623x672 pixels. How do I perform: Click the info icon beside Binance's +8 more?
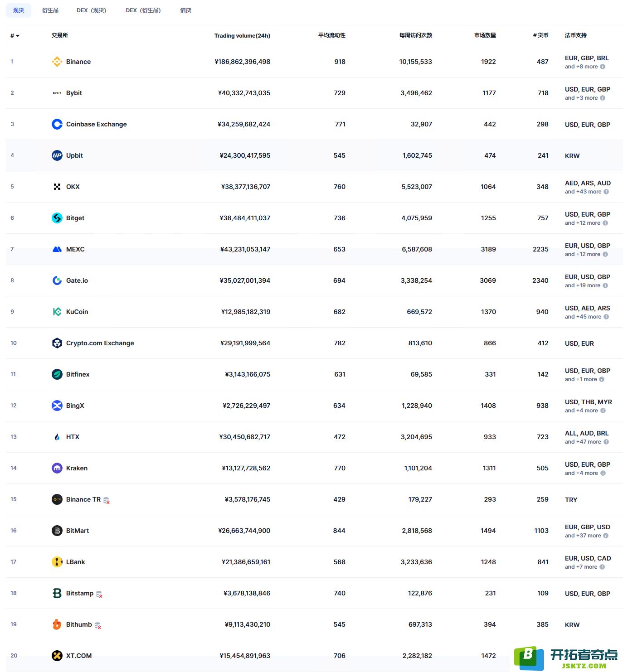pos(603,67)
